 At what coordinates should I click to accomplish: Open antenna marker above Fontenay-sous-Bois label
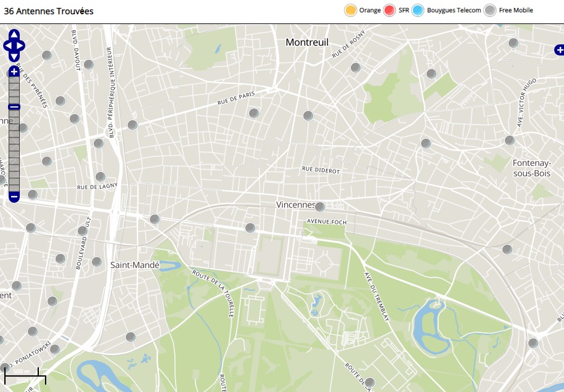[x=509, y=141]
